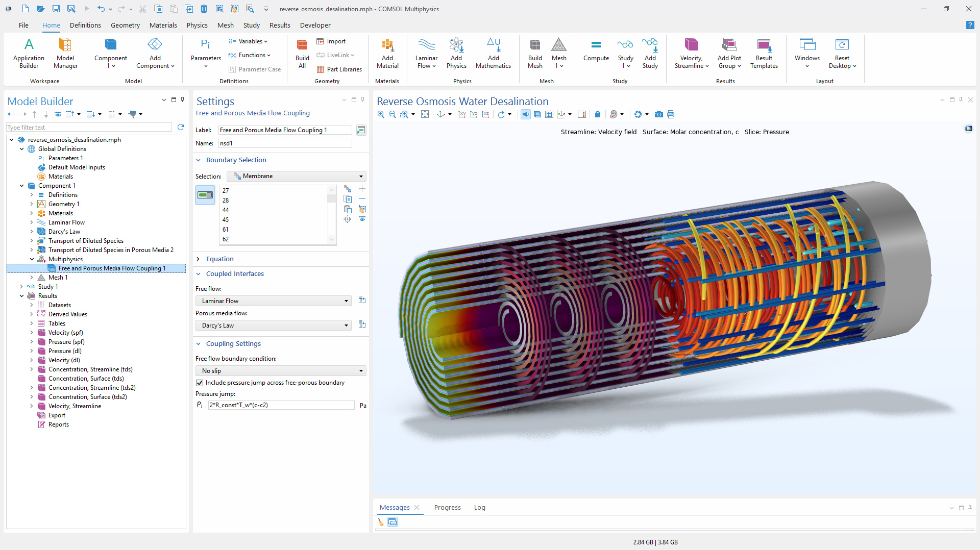Click the Pressure jump expression field

tap(281, 405)
